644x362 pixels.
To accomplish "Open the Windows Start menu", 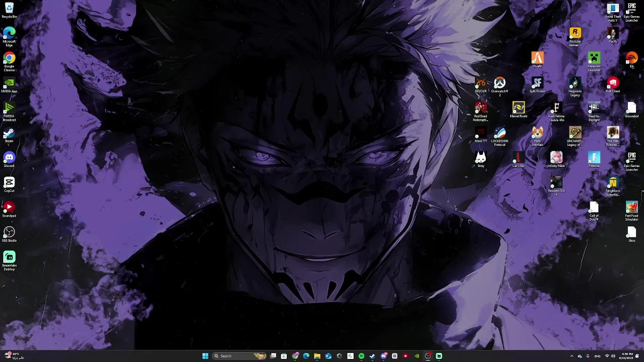I will (205, 356).
